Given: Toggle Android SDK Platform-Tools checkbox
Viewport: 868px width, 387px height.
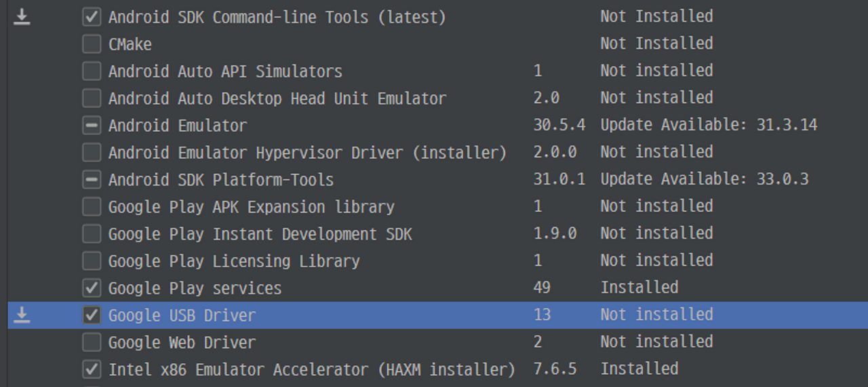Looking at the screenshot, I should point(92,180).
